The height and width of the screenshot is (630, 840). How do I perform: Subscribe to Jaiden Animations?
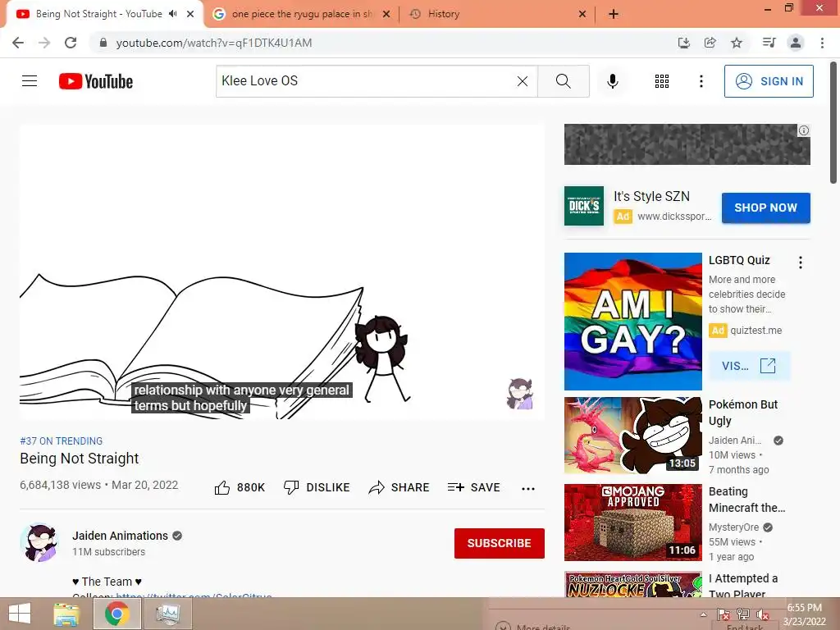[x=500, y=543]
